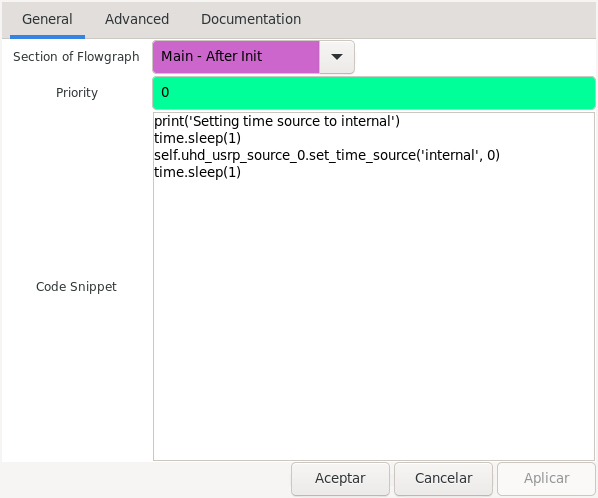Viewport: 598px width, 498px height.
Task: Click the 'Section of Flowgraph' label
Action: pyautogui.click(x=76, y=57)
